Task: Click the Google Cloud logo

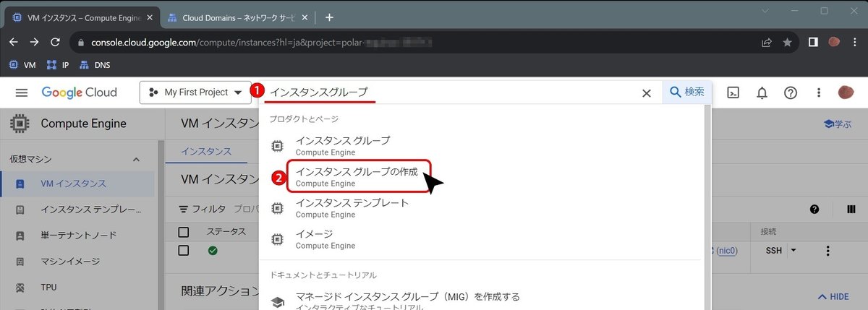Action: pos(79,92)
